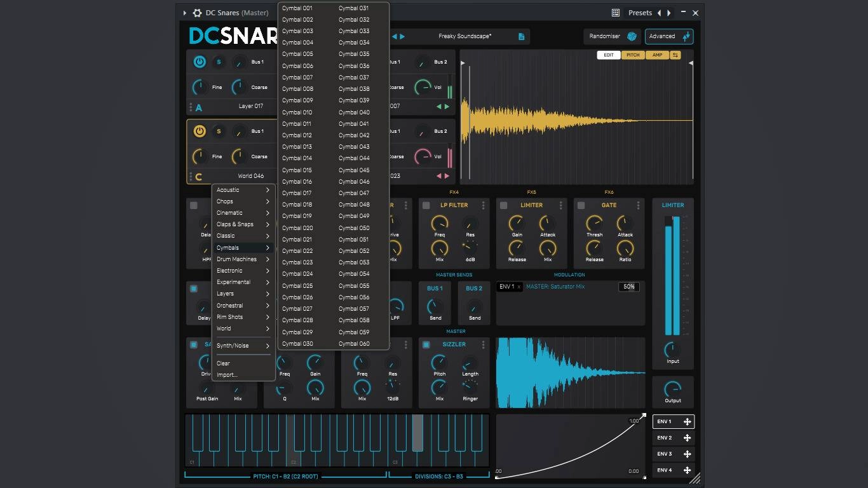Switch to the EDIT tab

[609, 55]
